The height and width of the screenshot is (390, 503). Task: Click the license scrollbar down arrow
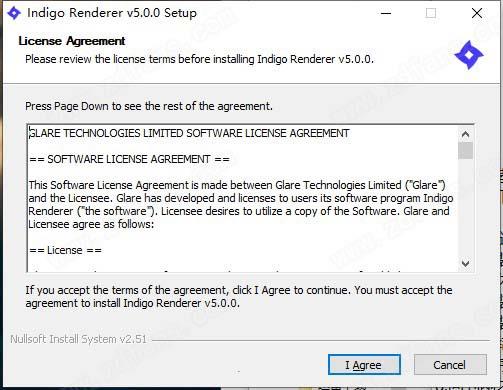[466, 263]
